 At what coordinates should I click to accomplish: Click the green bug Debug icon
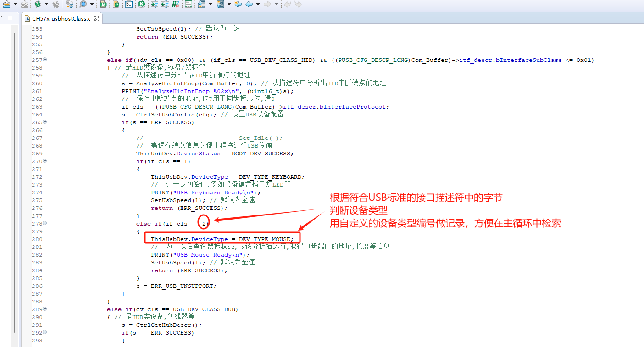(38, 4)
